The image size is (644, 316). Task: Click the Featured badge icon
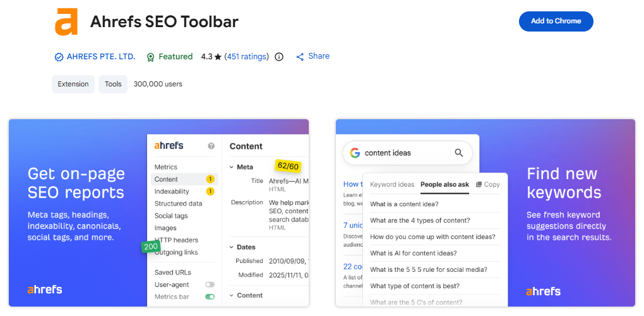pyautogui.click(x=150, y=57)
